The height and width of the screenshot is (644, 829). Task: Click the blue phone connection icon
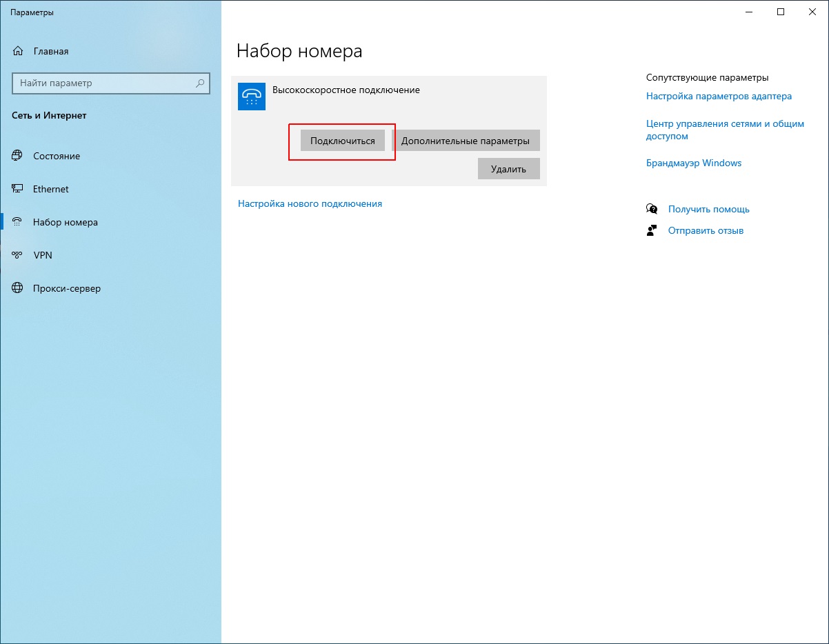click(252, 97)
